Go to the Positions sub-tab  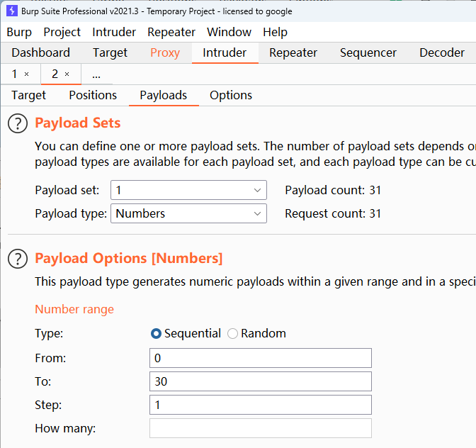[93, 95]
